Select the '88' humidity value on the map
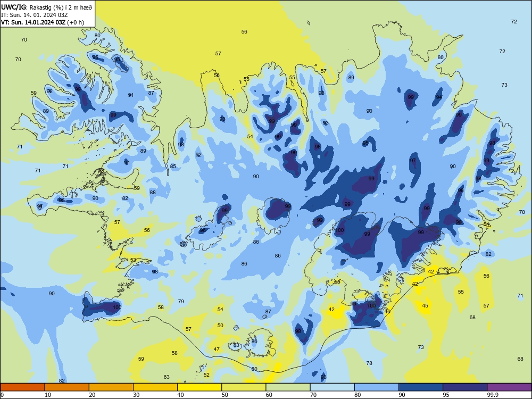 pyautogui.click(x=153, y=193)
